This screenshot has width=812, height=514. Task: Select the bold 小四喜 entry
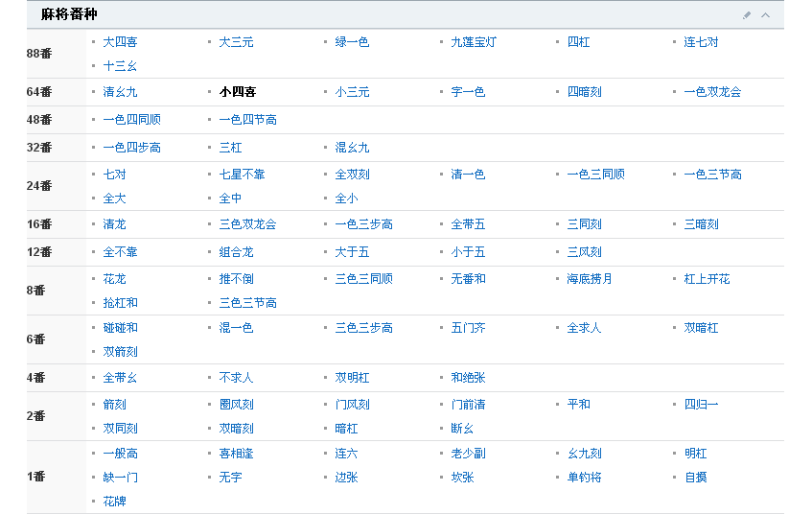pos(238,92)
